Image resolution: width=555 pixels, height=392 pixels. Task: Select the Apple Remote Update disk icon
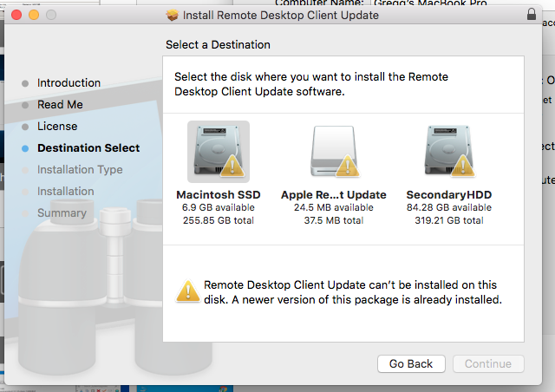point(334,152)
